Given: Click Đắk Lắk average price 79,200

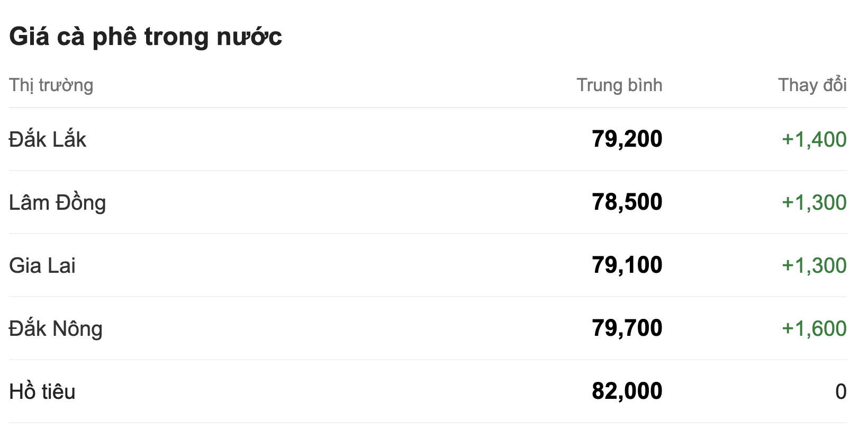Looking at the screenshot, I should (627, 139).
